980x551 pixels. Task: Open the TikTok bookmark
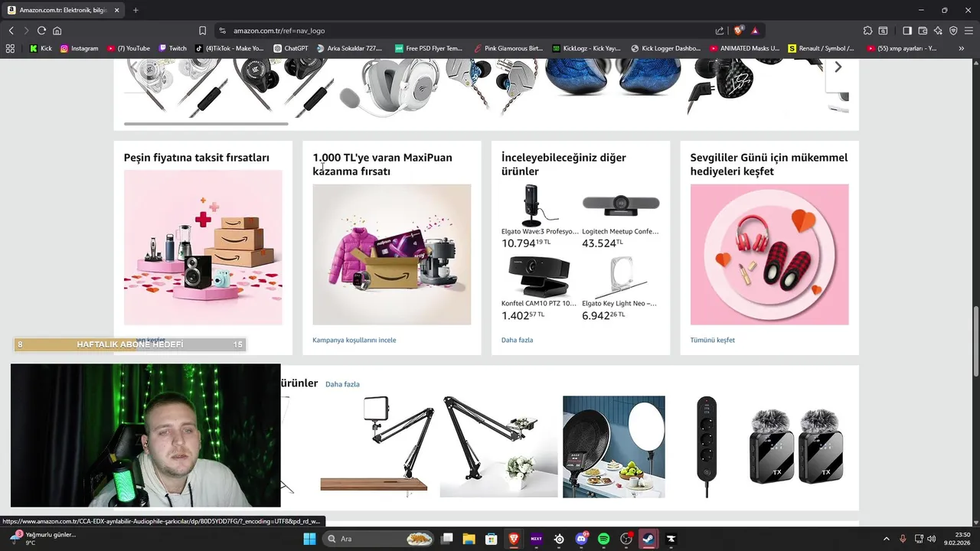[229, 48]
